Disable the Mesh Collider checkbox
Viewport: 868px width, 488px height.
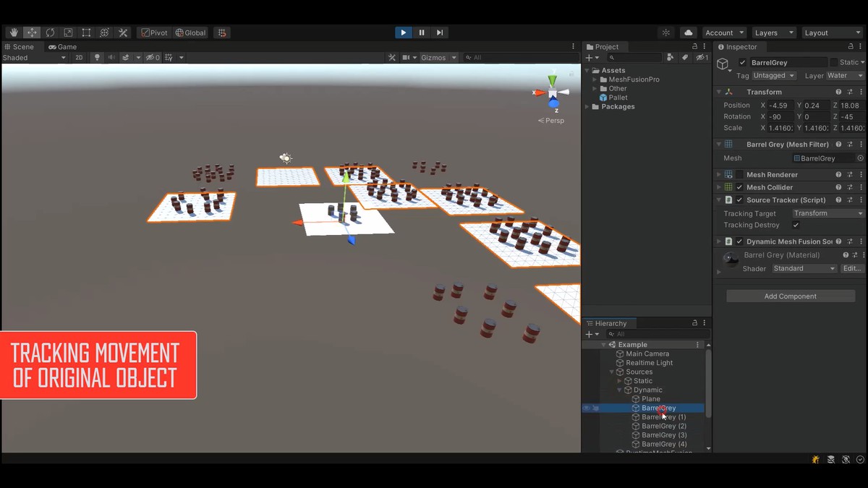coord(739,187)
